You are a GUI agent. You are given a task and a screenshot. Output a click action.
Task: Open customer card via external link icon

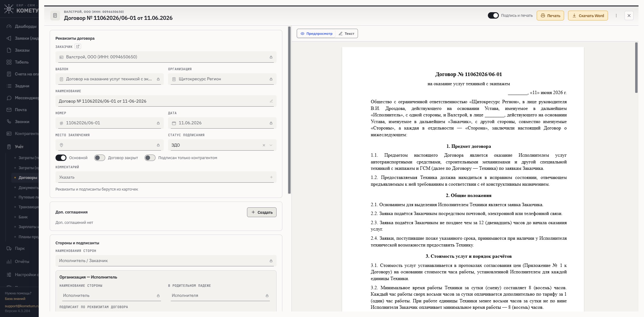[x=78, y=46]
